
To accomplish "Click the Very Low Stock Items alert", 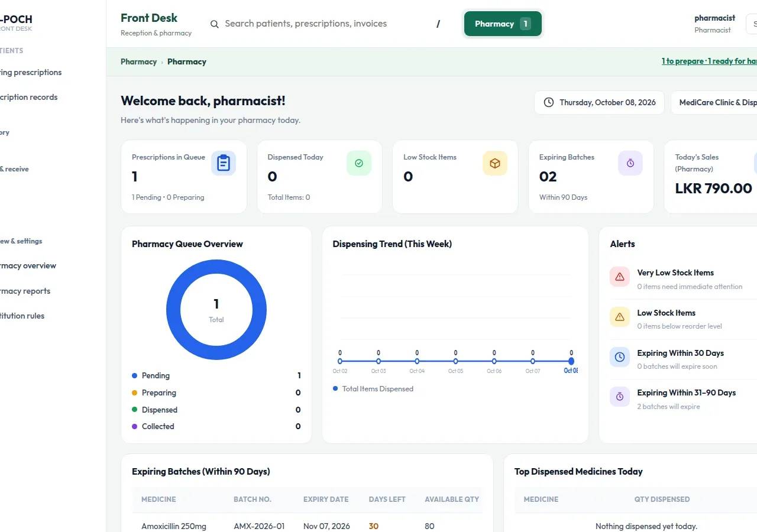I will 683,279.
